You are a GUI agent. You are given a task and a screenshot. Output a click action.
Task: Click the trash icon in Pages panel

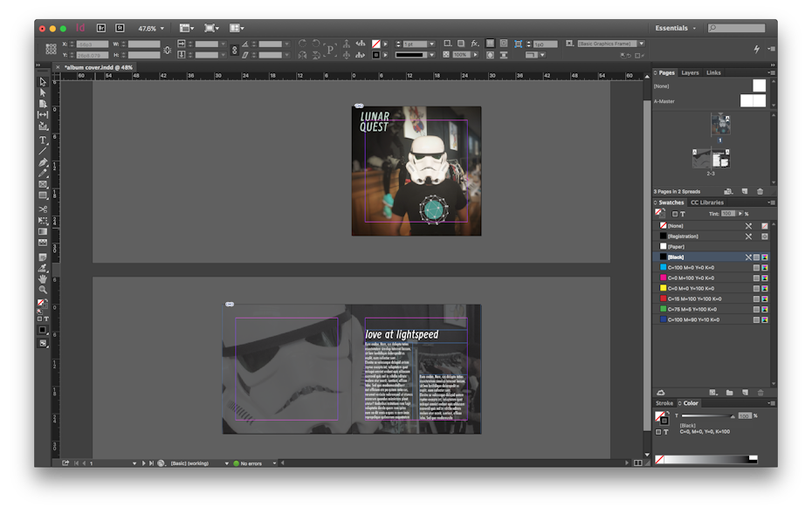tap(760, 191)
